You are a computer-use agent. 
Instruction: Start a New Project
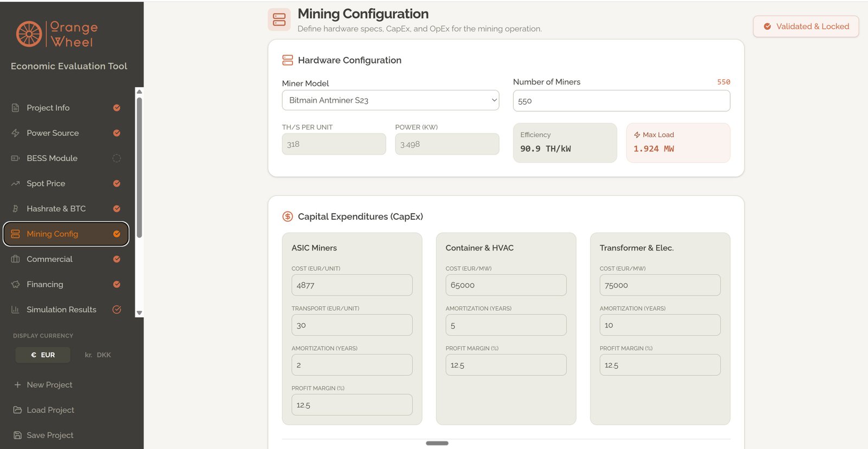click(x=43, y=384)
